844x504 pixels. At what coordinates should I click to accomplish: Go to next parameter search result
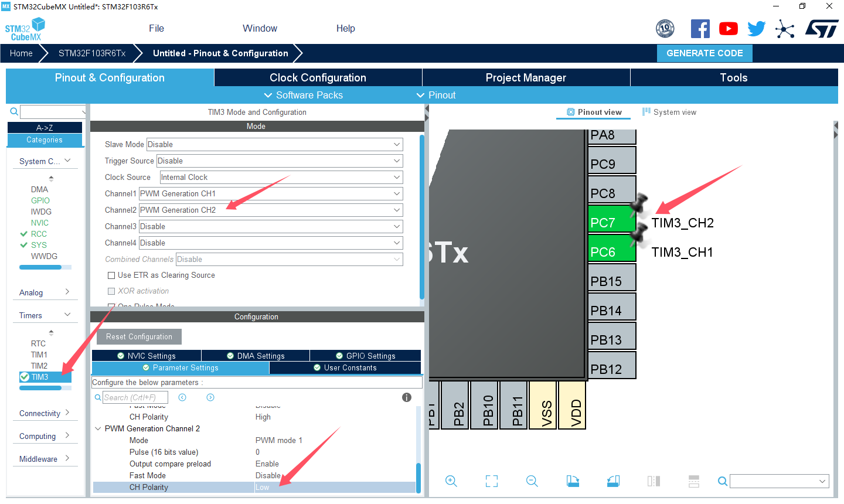pos(210,397)
